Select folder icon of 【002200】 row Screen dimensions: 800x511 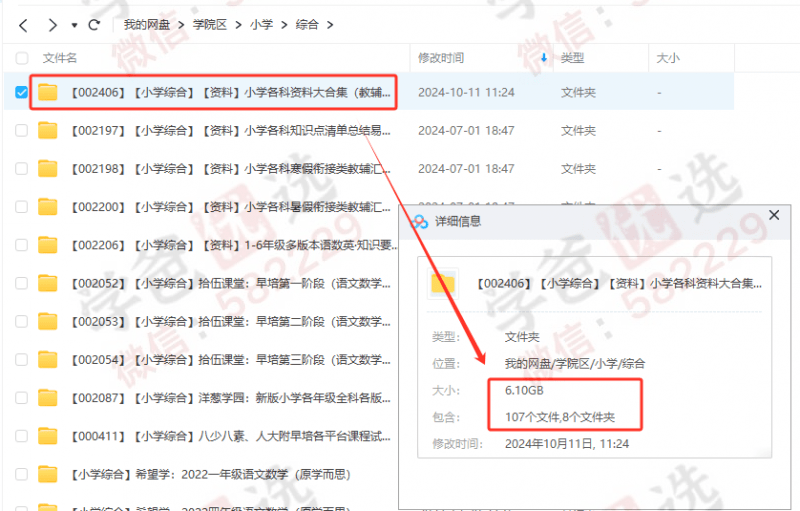[x=47, y=207]
